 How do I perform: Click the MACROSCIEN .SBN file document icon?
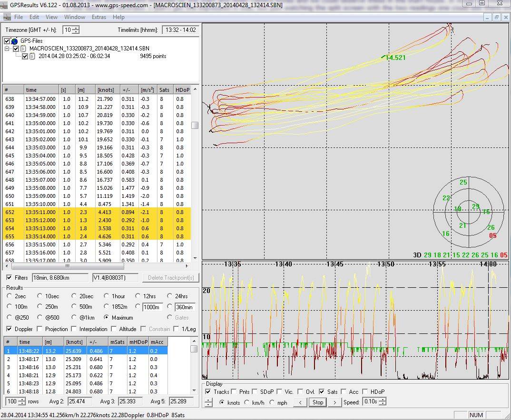(x=23, y=49)
